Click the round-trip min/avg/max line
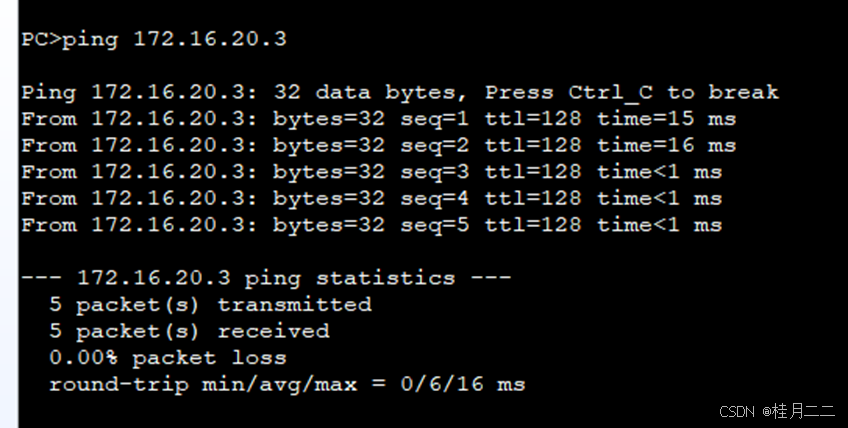The width and height of the screenshot is (848, 428). (287, 385)
